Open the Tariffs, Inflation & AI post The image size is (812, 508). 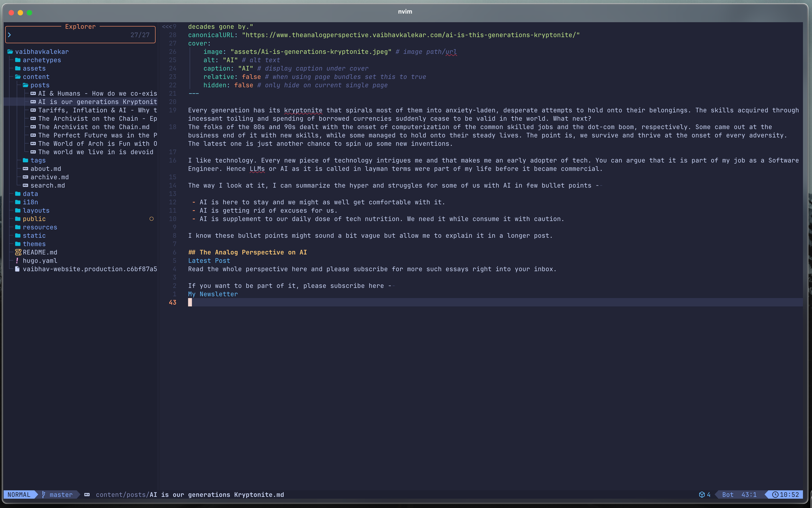coord(97,110)
